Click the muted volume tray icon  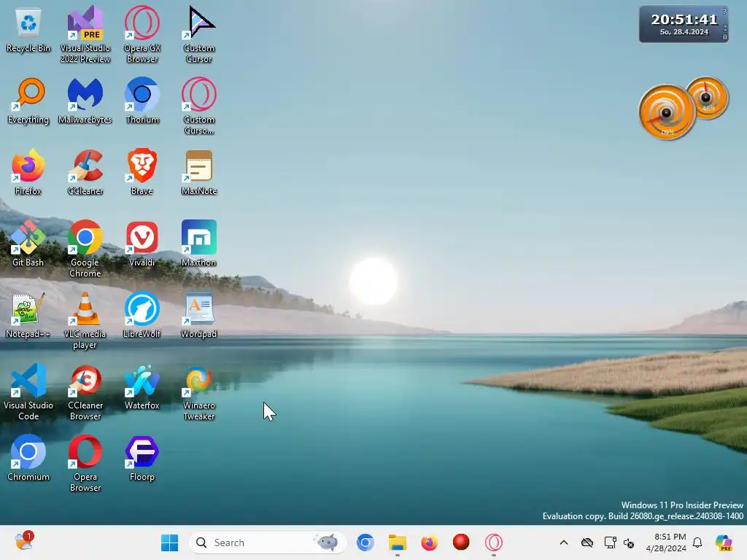pyautogui.click(x=629, y=542)
